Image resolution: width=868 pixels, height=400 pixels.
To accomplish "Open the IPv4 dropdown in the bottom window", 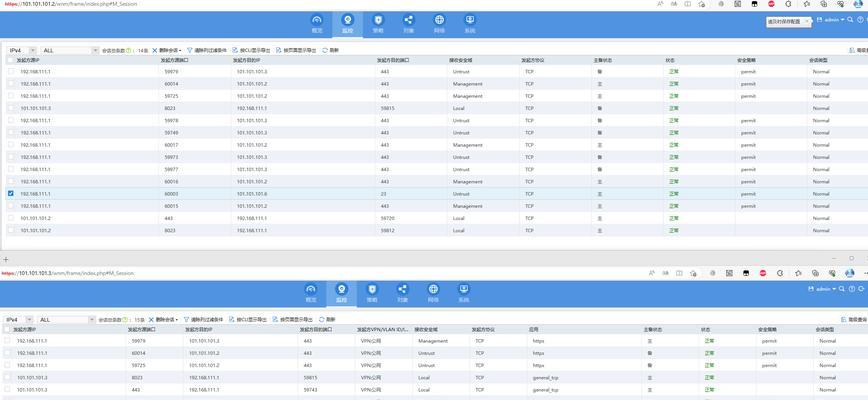I will 19,320.
